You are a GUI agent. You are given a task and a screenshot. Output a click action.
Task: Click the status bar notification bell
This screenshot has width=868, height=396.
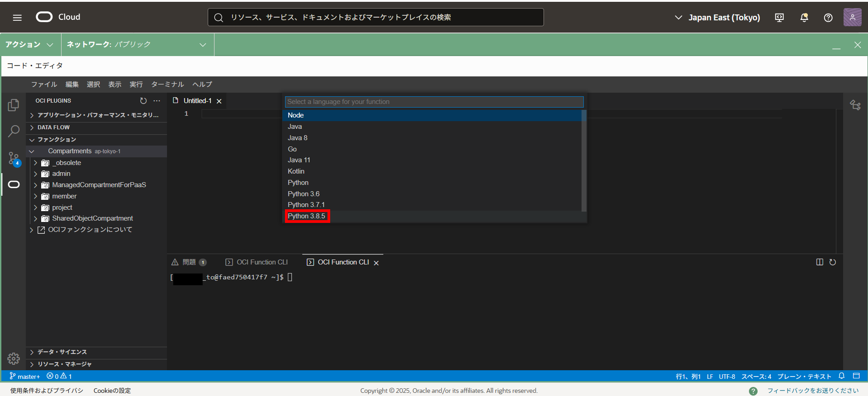842,376
